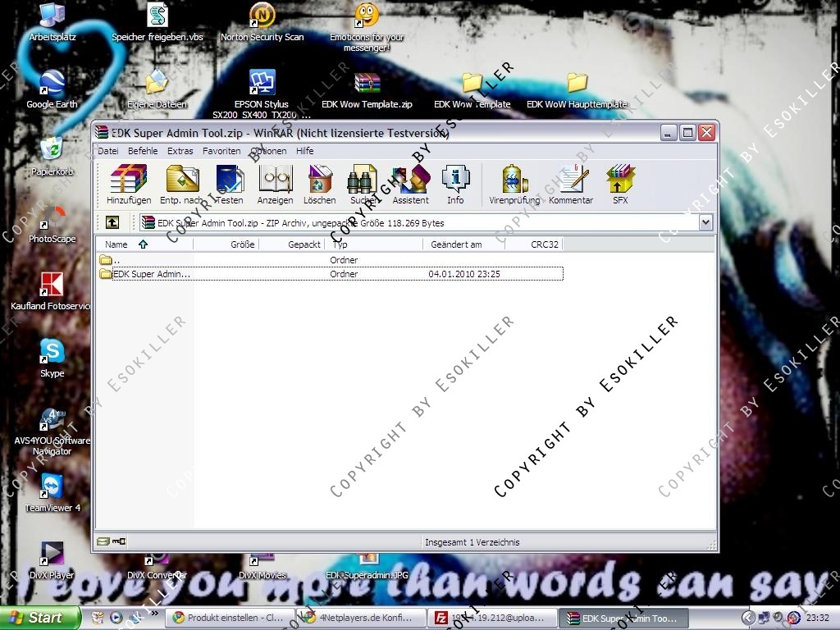Sort by the Größe column header
This screenshot has height=630, width=840.
tap(226, 244)
